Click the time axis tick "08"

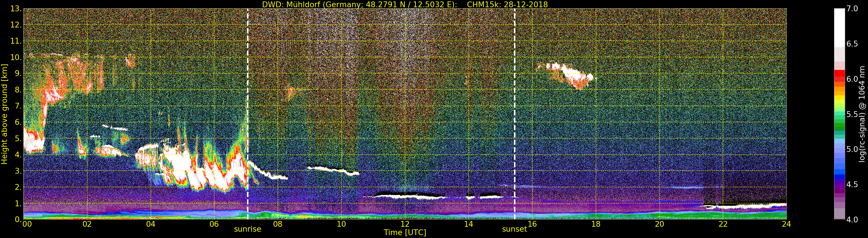coord(278,224)
